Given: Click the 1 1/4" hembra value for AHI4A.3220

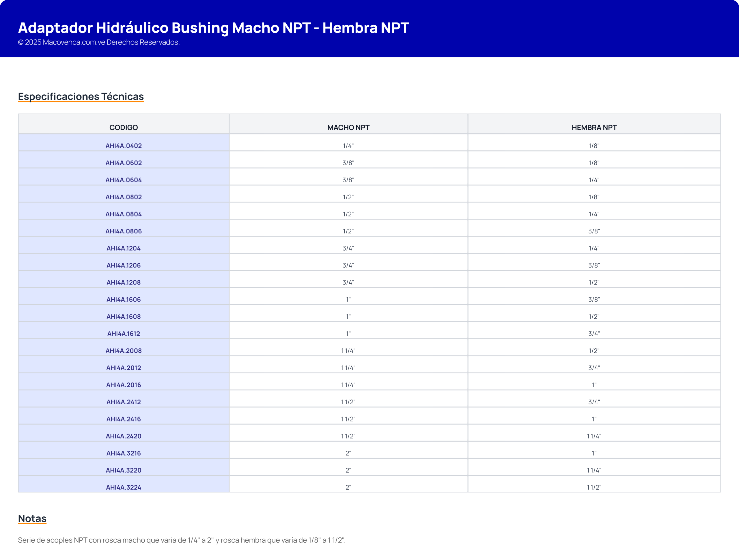Looking at the screenshot, I should pyautogui.click(x=594, y=470).
